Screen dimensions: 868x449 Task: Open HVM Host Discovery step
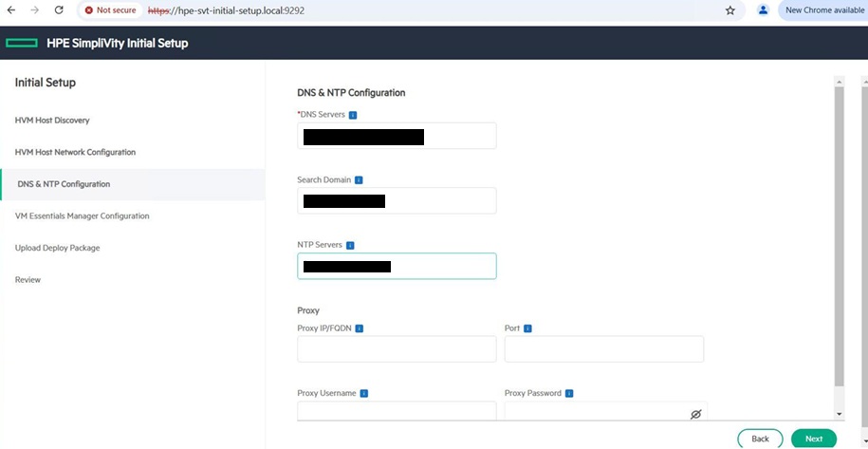coord(52,121)
